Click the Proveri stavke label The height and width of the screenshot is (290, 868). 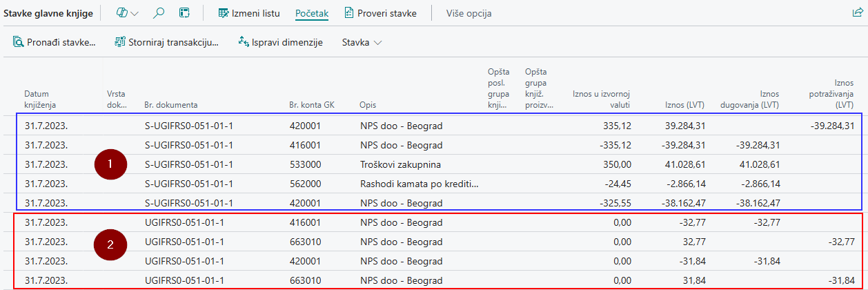(387, 13)
